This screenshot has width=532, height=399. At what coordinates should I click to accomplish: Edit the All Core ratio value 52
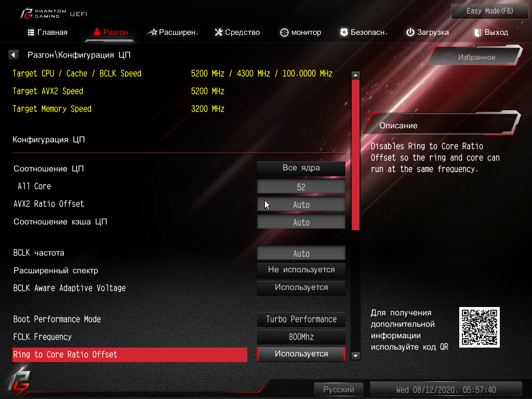pyautogui.click(x=301, y=187)
